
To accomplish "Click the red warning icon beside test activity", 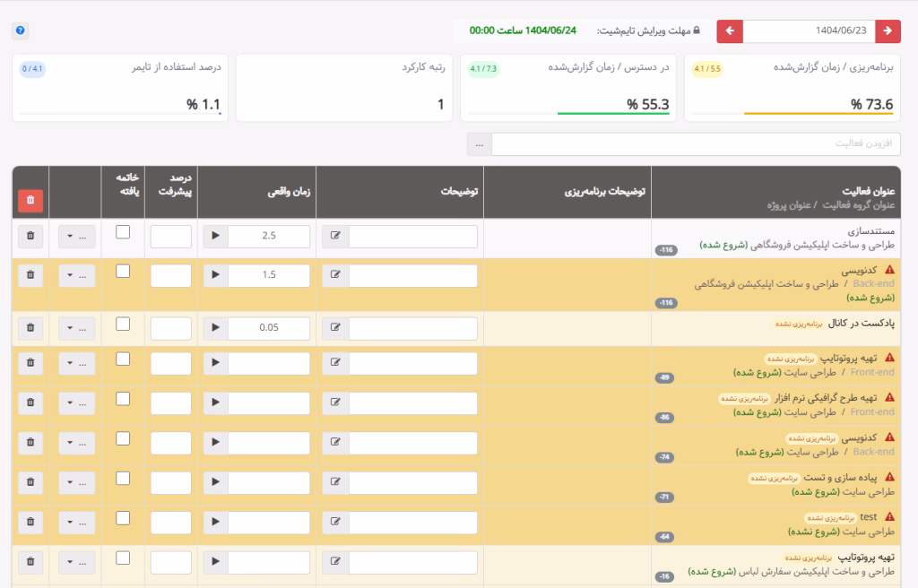I will pyautogui.click(x=889, y=516).
